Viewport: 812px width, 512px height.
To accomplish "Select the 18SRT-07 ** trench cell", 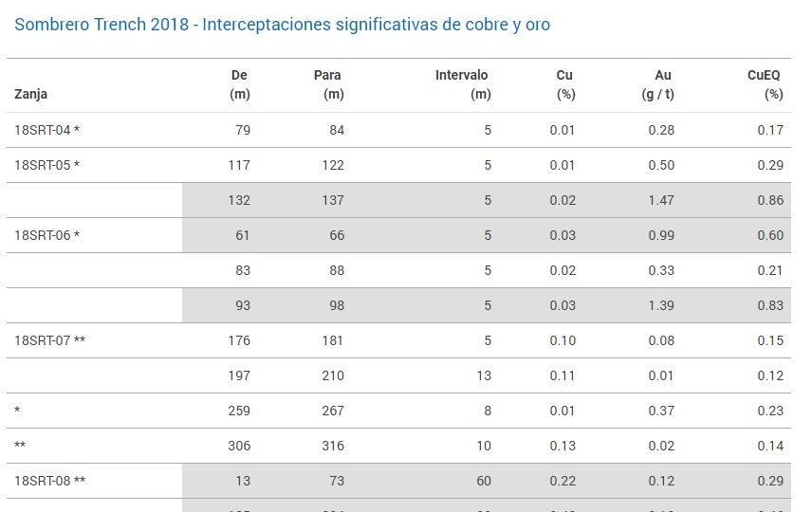I will [x=49, y=340].
